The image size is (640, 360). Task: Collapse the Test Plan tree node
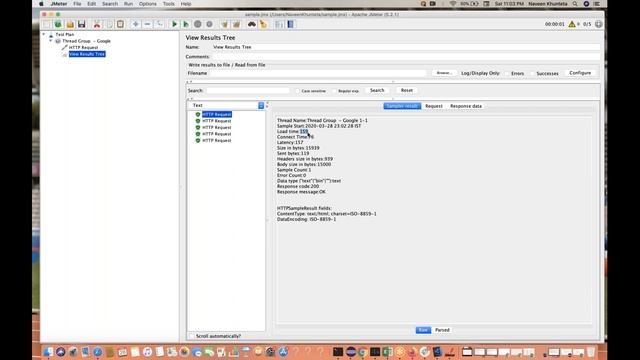[44, 35]
